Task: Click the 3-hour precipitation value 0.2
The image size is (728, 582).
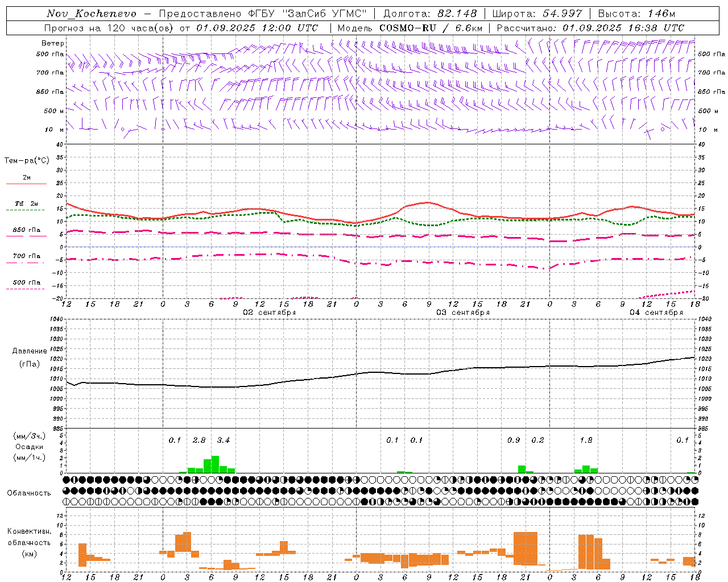Action: click(537, 440)
